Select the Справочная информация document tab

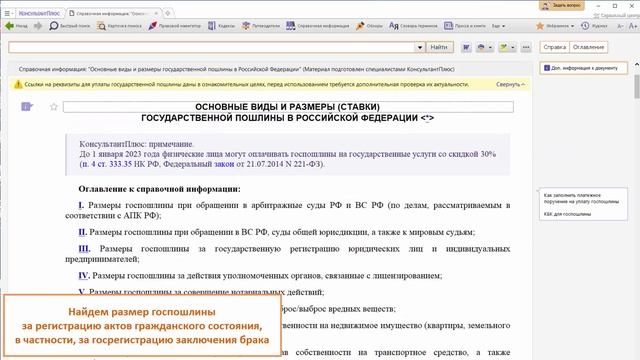coord(111,13)
